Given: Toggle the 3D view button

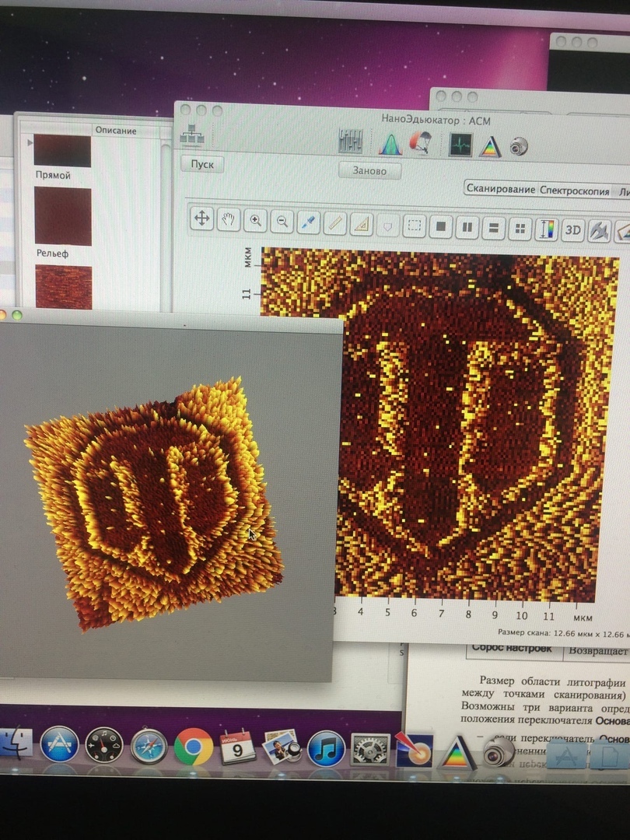Looking at the screenshot, I should 572,230.
